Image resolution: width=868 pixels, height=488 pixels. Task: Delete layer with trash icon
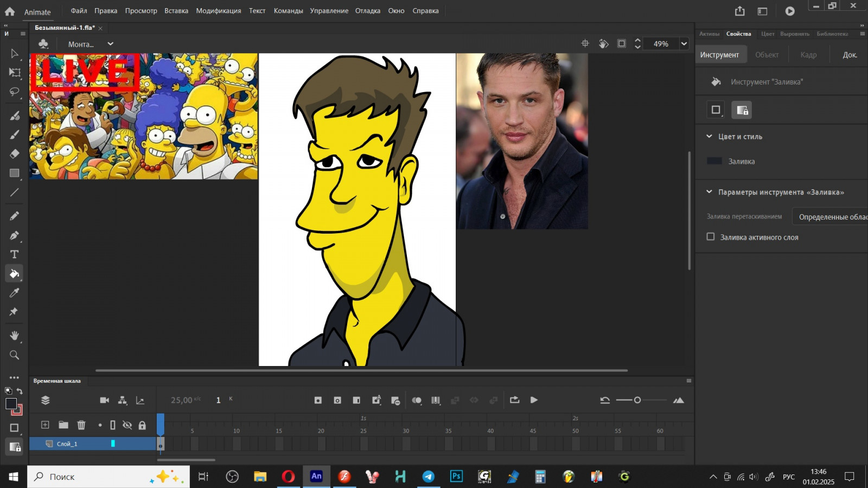[81, 425]
